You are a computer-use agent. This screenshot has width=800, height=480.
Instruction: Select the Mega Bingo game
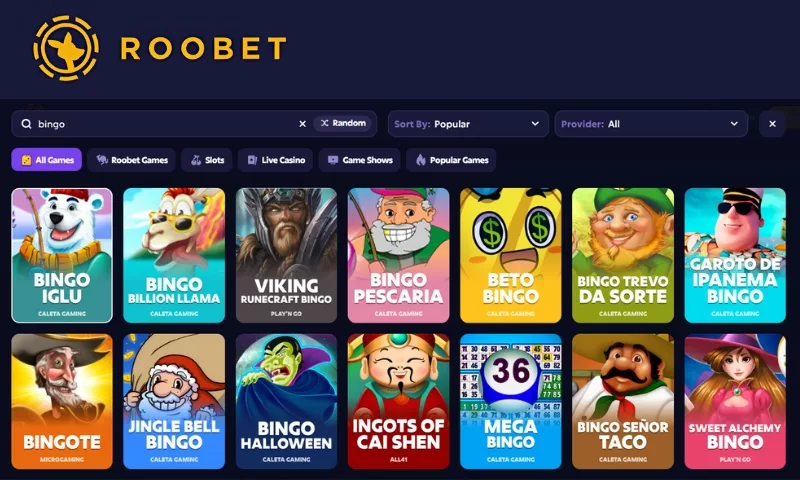pos(511,401)
